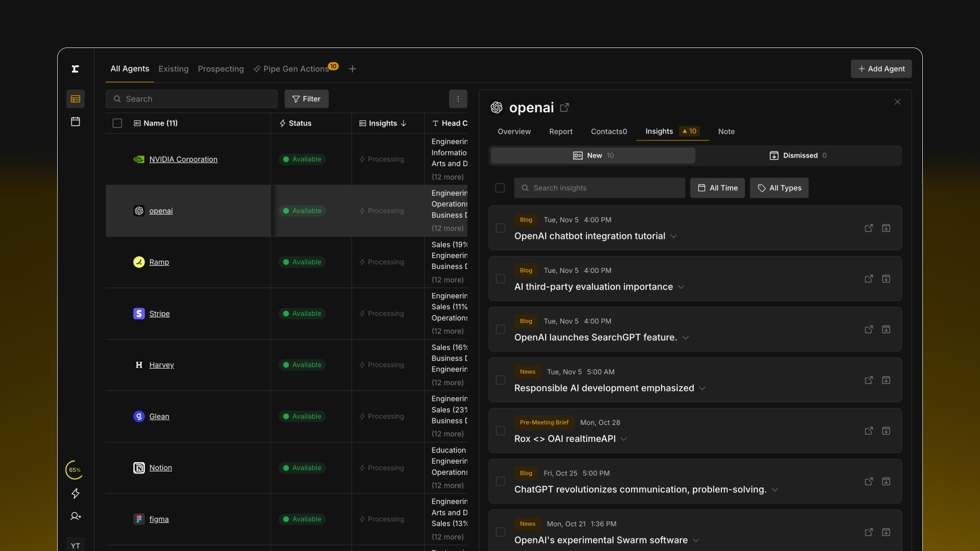Dismiss the experimental Swarm software insight
The image size is (980, 551).
(x=886, y=532)
